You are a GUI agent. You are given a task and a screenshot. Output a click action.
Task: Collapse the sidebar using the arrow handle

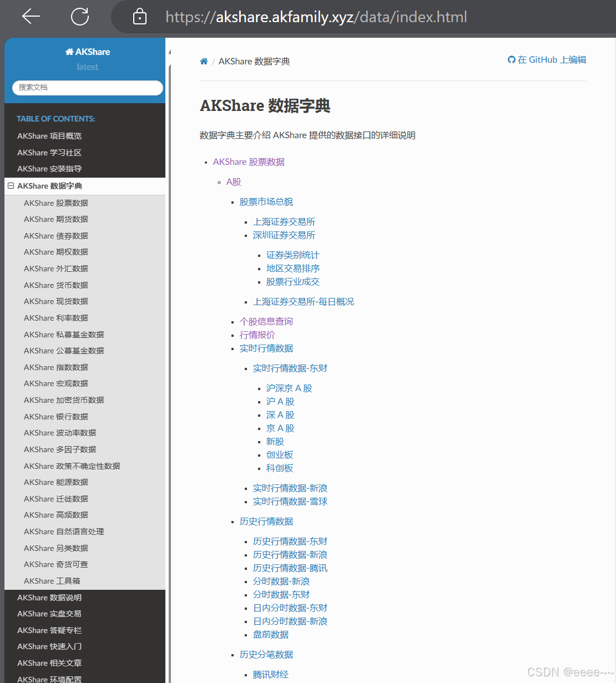click(169, 52)
